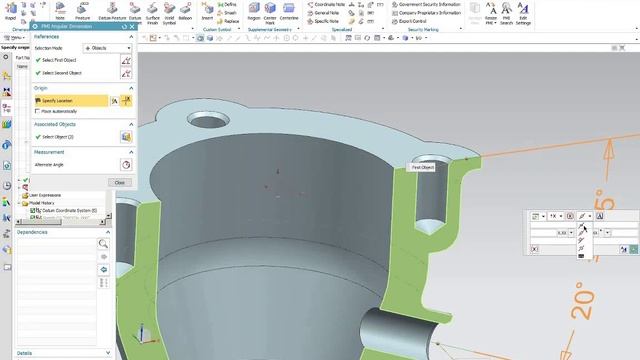Click Select First Object angle icon
This screenshot has width=640, height=360.
point(126,60)
